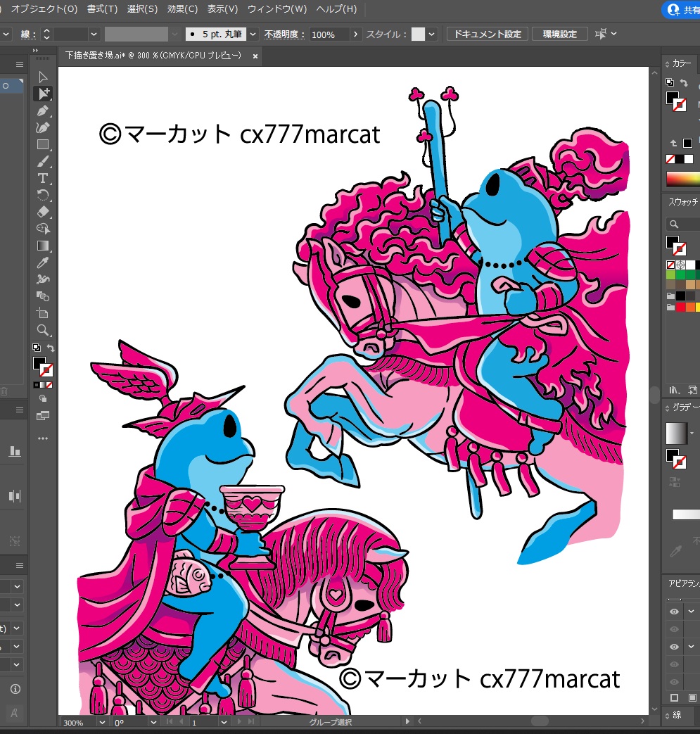
Task: Switch to the 下描き置き場.ai document tab
Action: pos(153,56)
